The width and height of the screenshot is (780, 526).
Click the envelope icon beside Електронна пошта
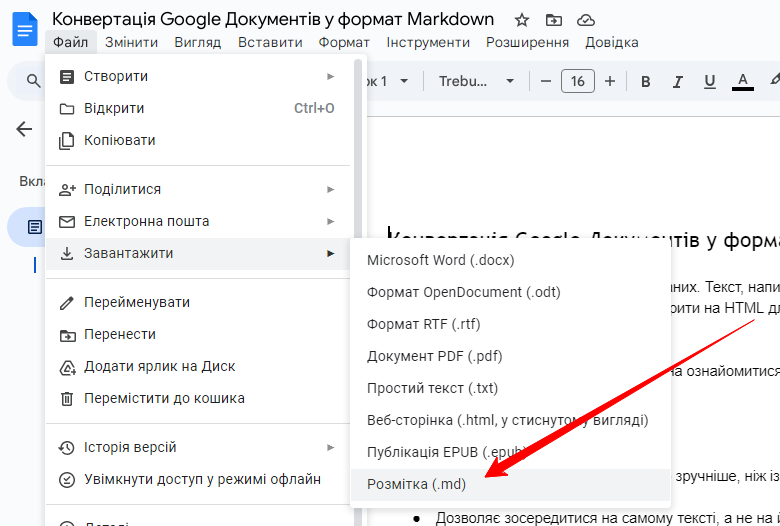click(67, 221)
